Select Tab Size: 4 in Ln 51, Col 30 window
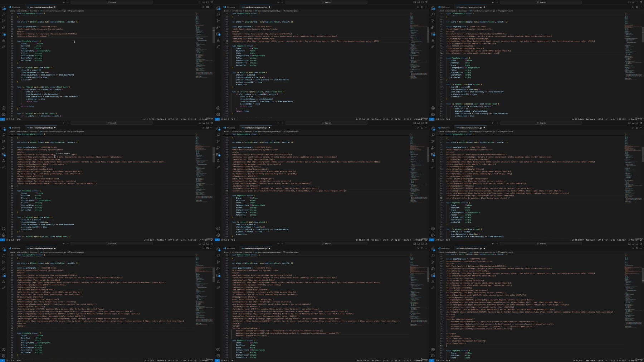The width and height of the screenshot is (644, 362). pos(161,119)
